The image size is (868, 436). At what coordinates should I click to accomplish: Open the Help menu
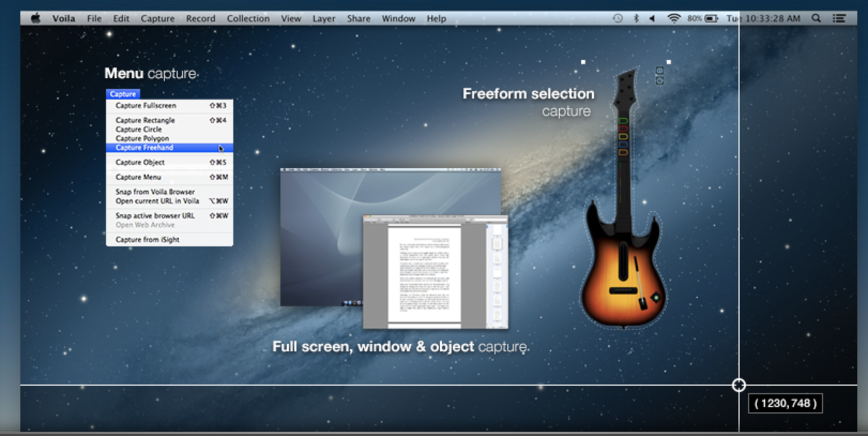click(436, 18)
